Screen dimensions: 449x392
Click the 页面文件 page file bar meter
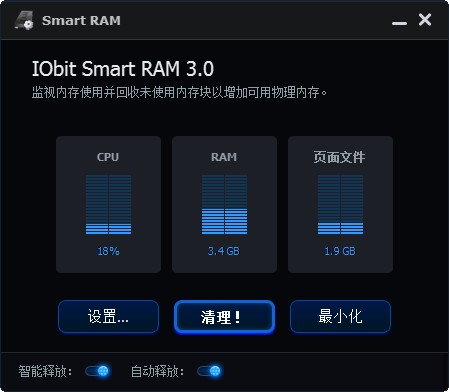(x=340, y=204)
